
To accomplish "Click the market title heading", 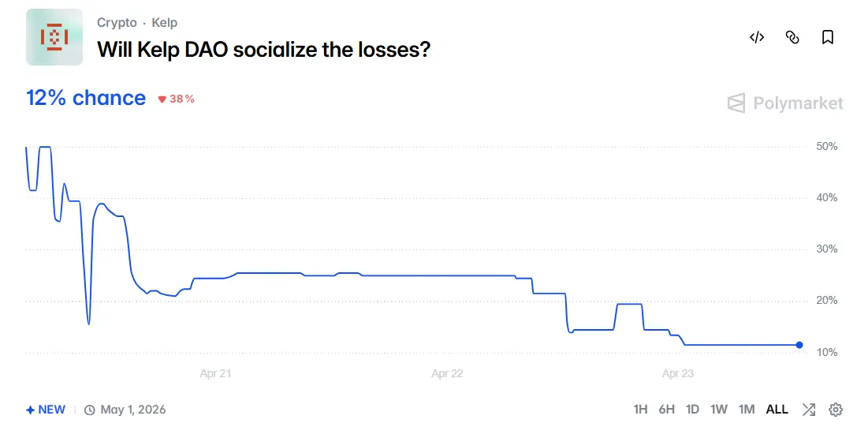I will click(263, 49).
